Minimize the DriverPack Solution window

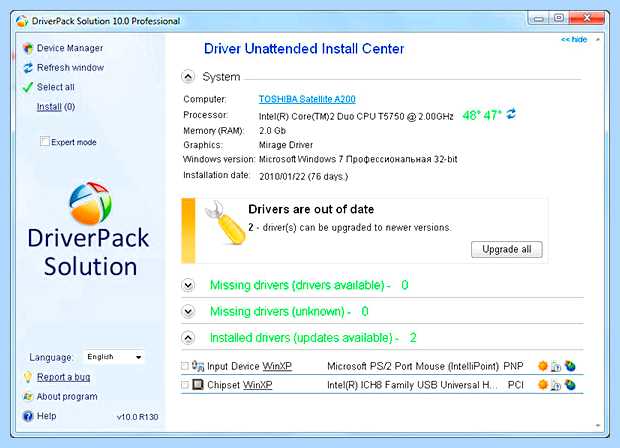(539, 18)
